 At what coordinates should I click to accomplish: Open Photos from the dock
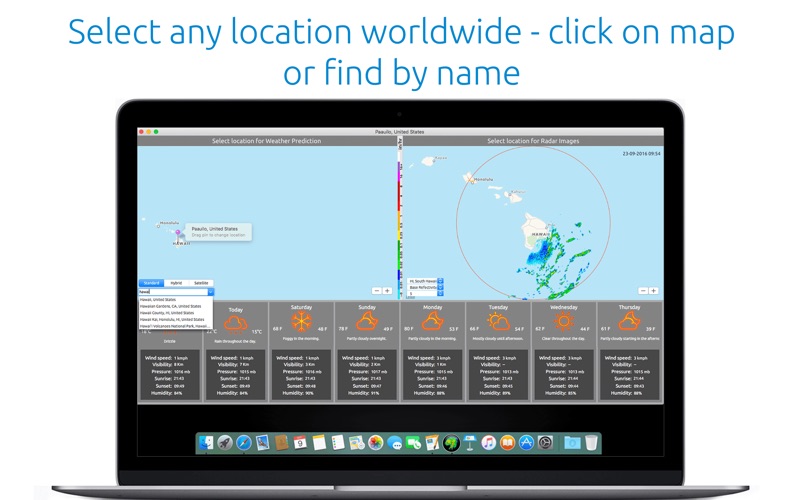pos(376,442)
